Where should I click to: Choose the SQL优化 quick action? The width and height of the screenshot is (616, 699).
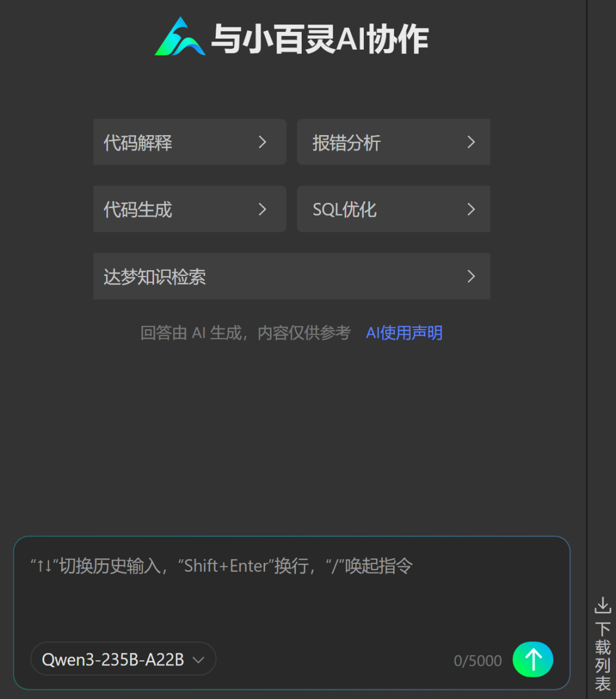394,209
